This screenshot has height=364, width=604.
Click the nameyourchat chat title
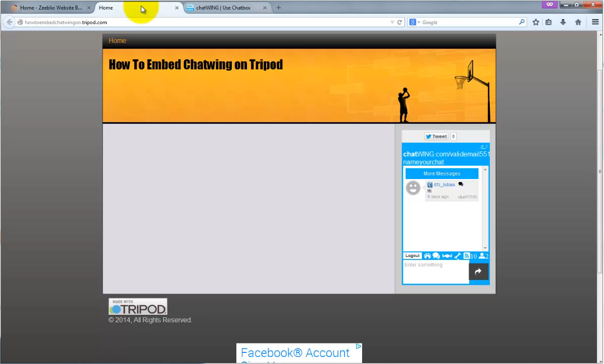pyautogui.click(x=423, y=162)
